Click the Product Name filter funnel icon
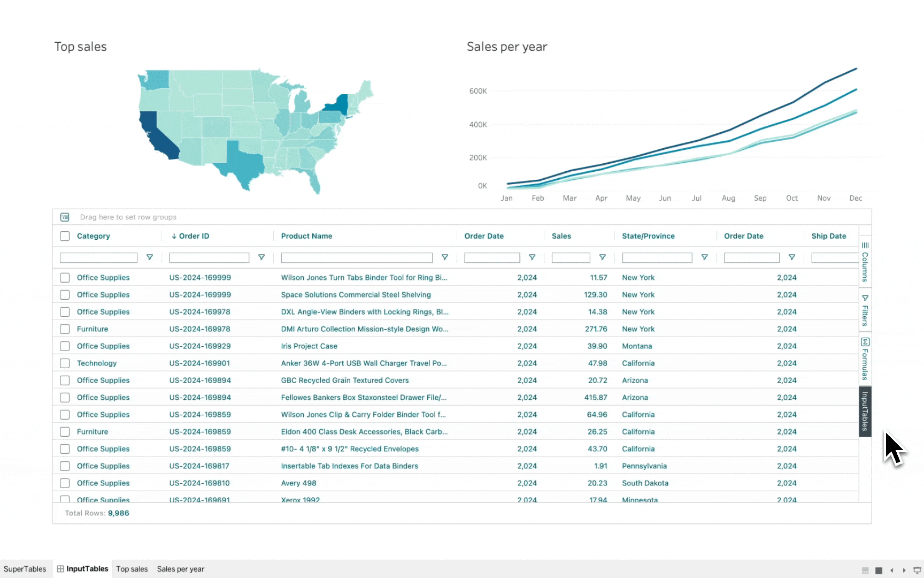 444,257
